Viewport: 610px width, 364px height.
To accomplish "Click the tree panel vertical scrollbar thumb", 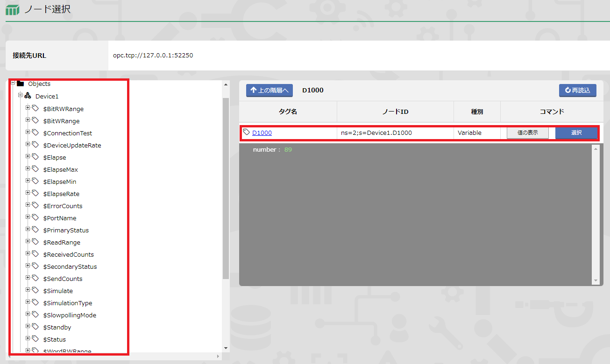I will 226,188.
